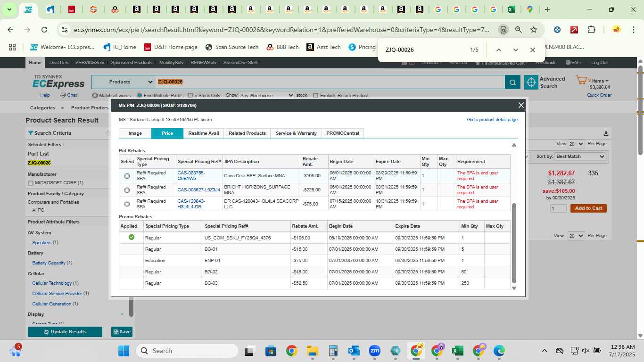Open the bottom Per Page view dropdown
This screenshot has height=362, width=644.
[x=576, y=236]
